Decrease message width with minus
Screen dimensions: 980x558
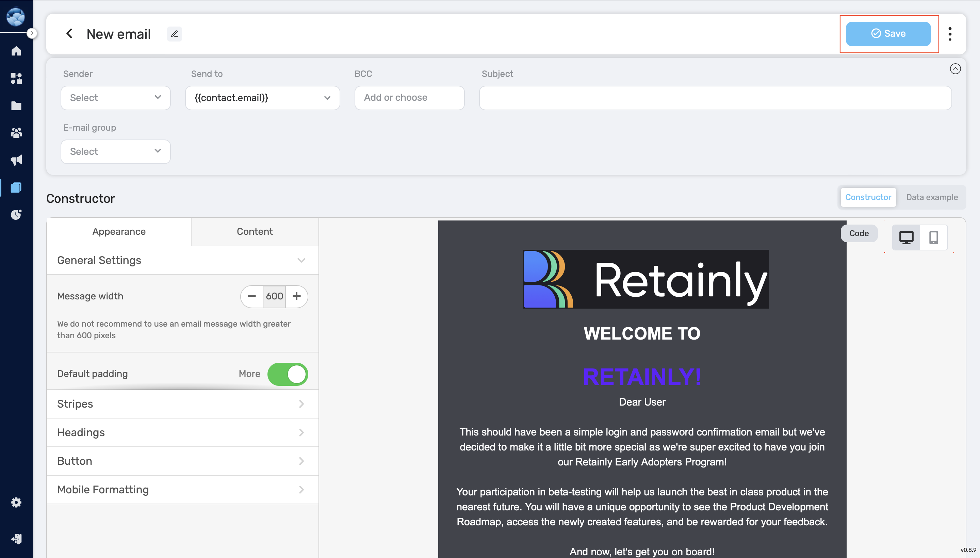[x=252, y=296]
